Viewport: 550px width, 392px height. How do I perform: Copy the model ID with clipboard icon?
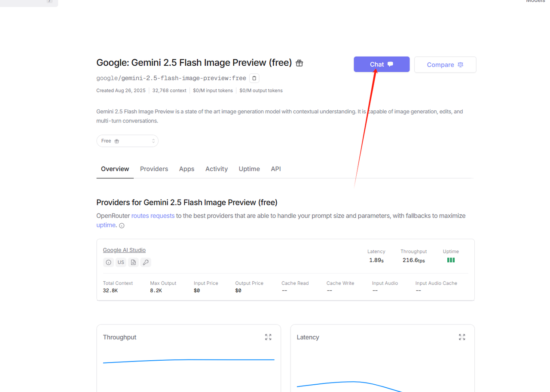[254, 78]
